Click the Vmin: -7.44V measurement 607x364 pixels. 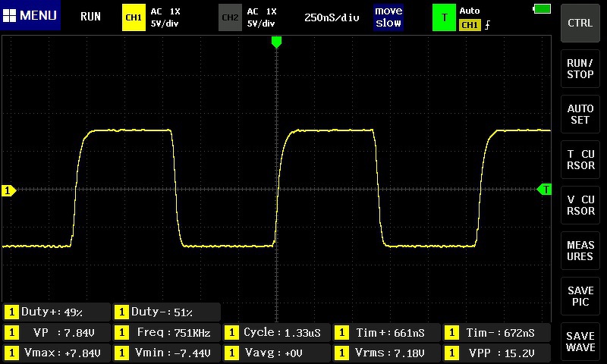166,353
